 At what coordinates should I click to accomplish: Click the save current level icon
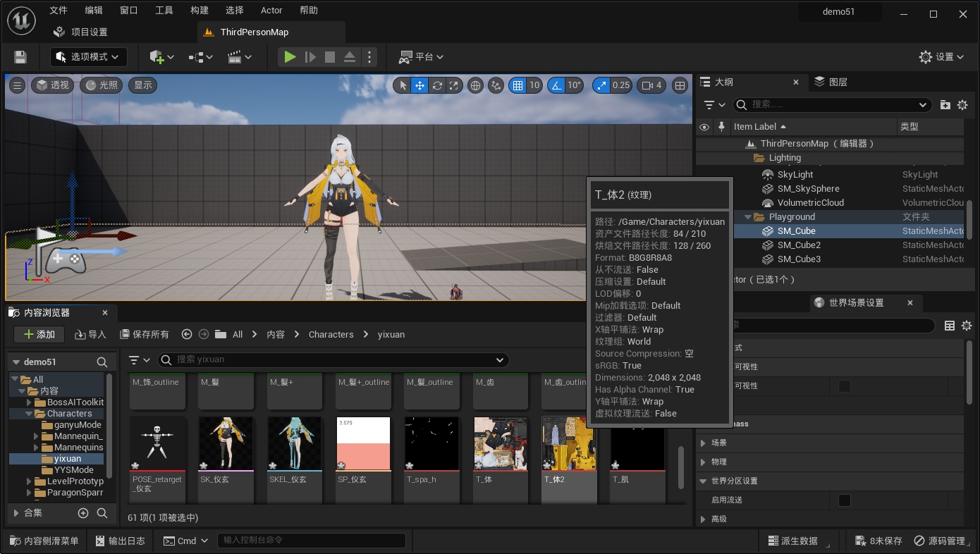[20, 57]
